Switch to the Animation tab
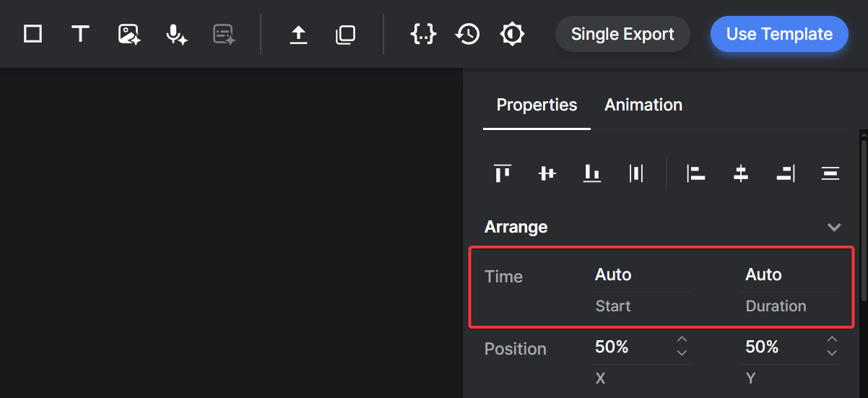 (643, 105)
